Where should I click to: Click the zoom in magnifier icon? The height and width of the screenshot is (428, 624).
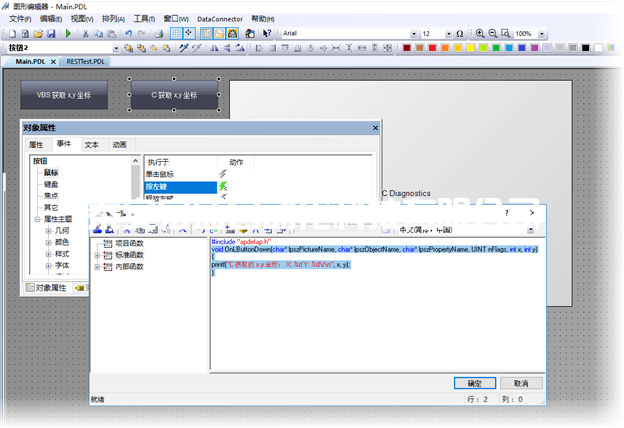(x=480, y=33)
